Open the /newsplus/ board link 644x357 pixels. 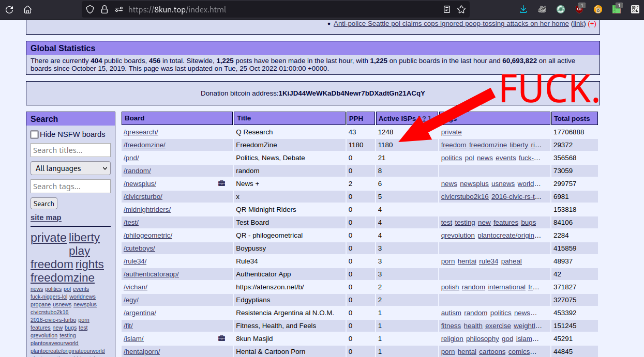[x=140, y=184]
